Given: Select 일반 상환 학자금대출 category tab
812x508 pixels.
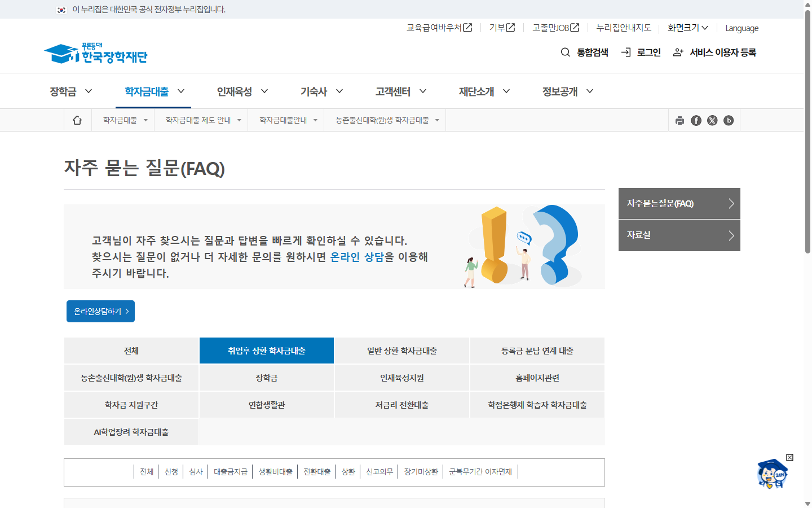Looking at the screenshot, I should click(x=402, y=351).
